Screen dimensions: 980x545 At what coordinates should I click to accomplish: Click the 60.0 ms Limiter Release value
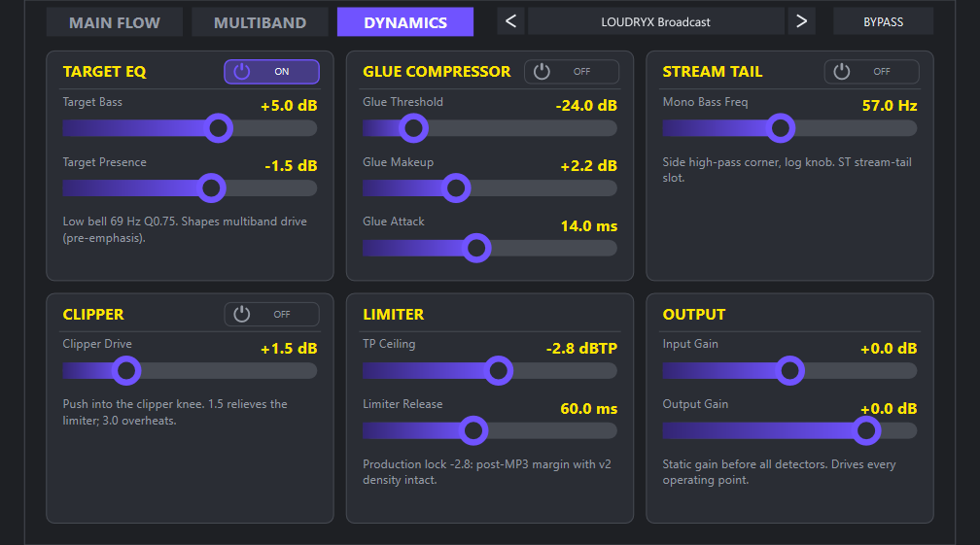pos(589,409)
